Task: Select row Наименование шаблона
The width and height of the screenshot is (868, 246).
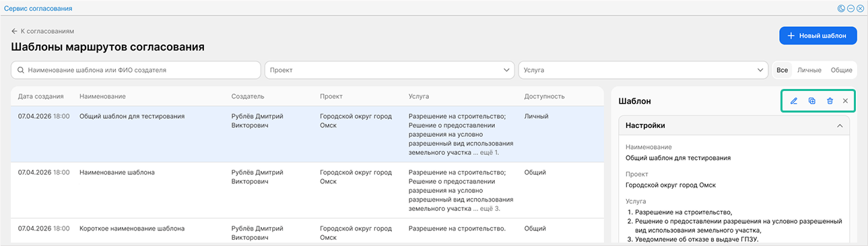Action: 307,190
